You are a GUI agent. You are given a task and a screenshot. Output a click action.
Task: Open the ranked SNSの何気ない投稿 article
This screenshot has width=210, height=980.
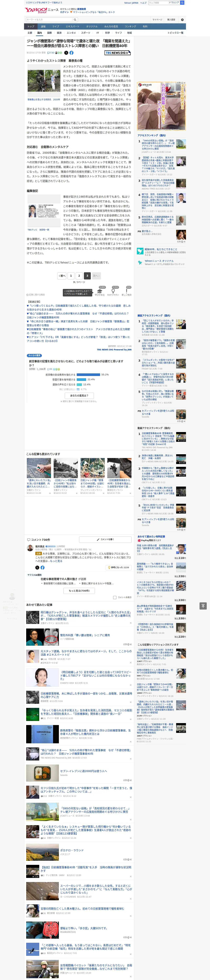(x=158, y=144)
